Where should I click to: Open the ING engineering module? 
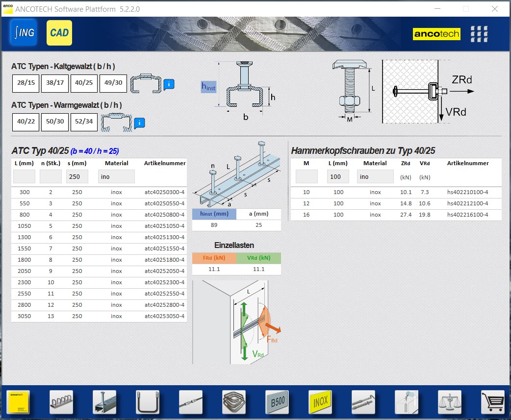(x=23, y=33)
